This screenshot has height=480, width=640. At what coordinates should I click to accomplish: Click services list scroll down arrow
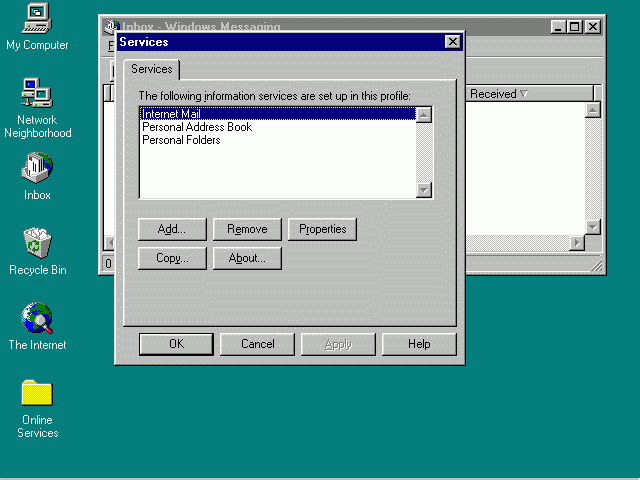424,190
